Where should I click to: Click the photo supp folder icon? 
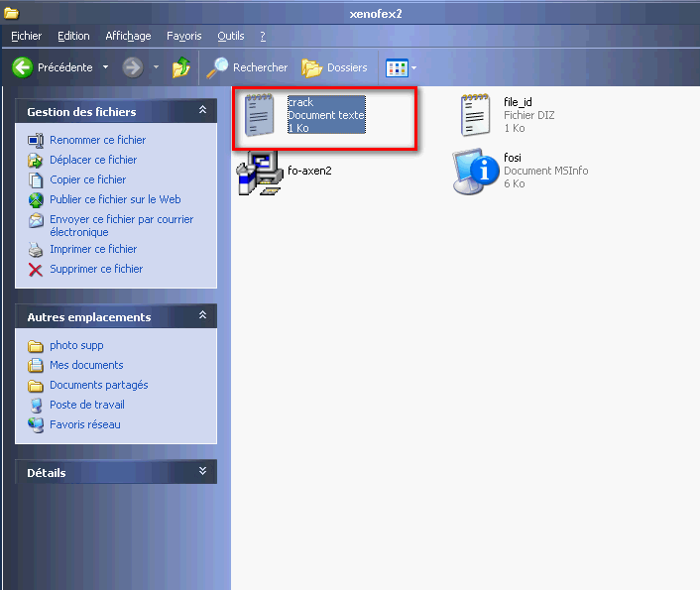point(36,346)
